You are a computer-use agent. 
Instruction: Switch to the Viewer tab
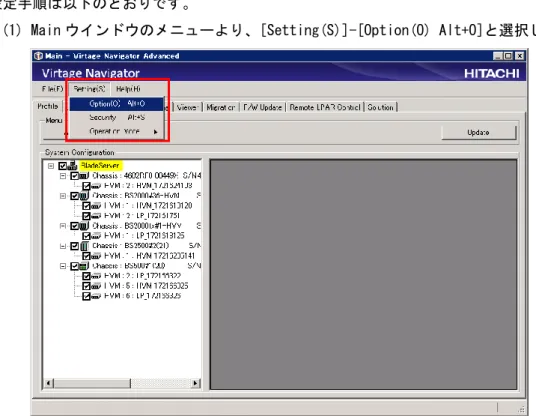coord(188,107)
